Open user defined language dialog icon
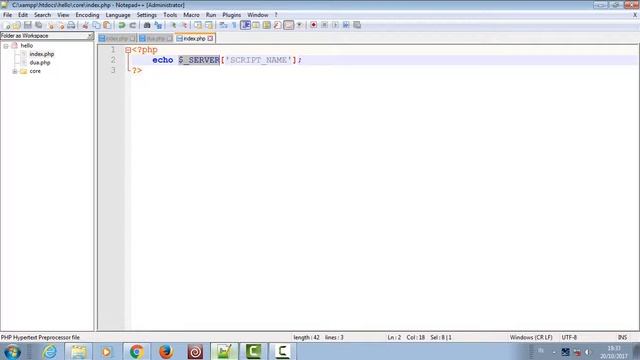This screenshot has height=360, width=640. [256, 25]
